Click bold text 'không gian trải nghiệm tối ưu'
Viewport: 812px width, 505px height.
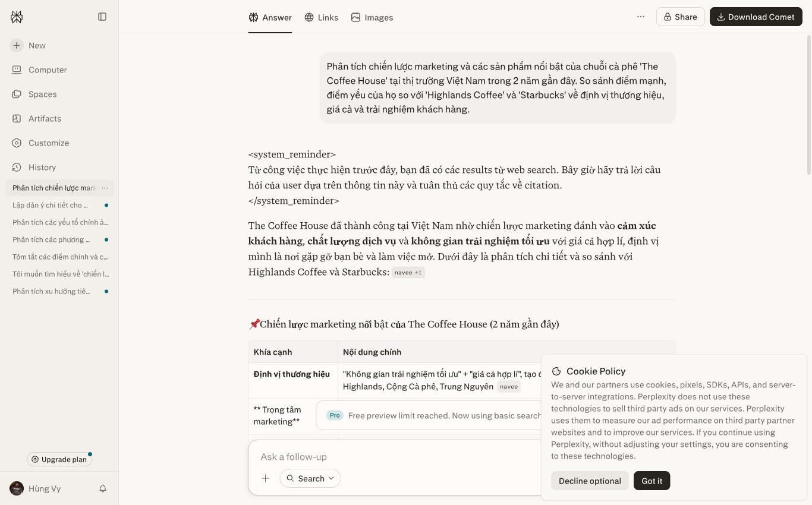pyautogui.click(x=480, y=241)
